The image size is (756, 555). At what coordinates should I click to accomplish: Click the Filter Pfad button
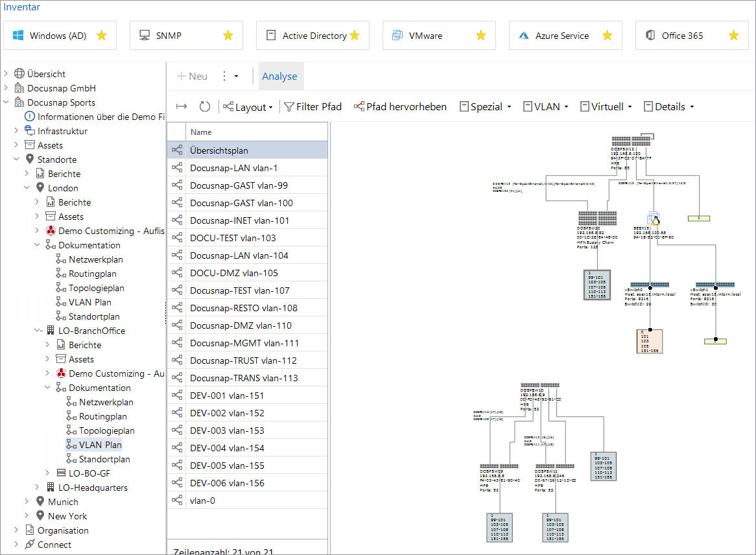click(313, 106)
